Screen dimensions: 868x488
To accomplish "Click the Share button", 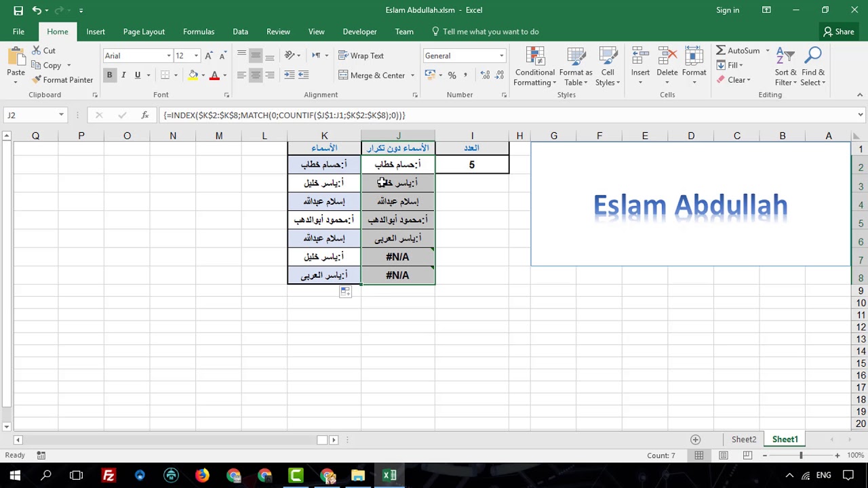I will click(838, 32).
